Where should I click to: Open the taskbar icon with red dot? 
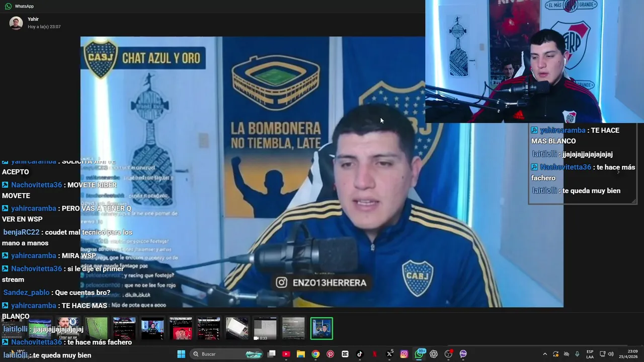pyautogui.click(x=449, y=354)
